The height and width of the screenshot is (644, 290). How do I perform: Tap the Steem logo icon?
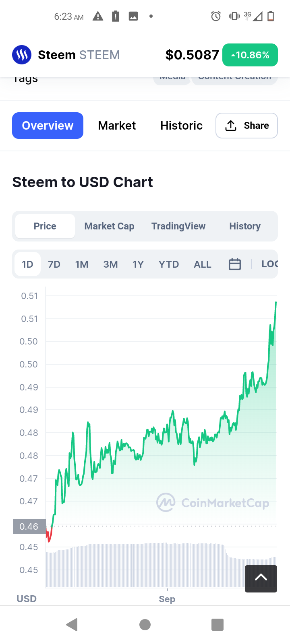point(22,55)
